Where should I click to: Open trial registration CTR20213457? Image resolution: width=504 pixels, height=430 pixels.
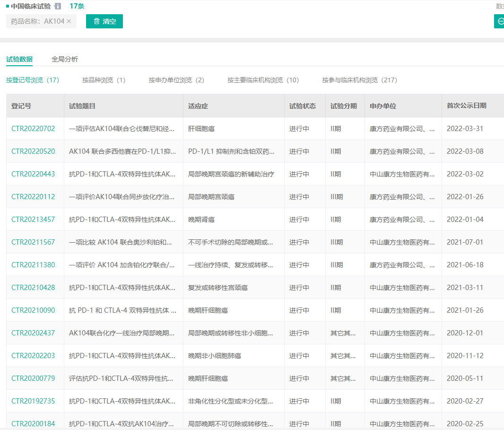33,219
